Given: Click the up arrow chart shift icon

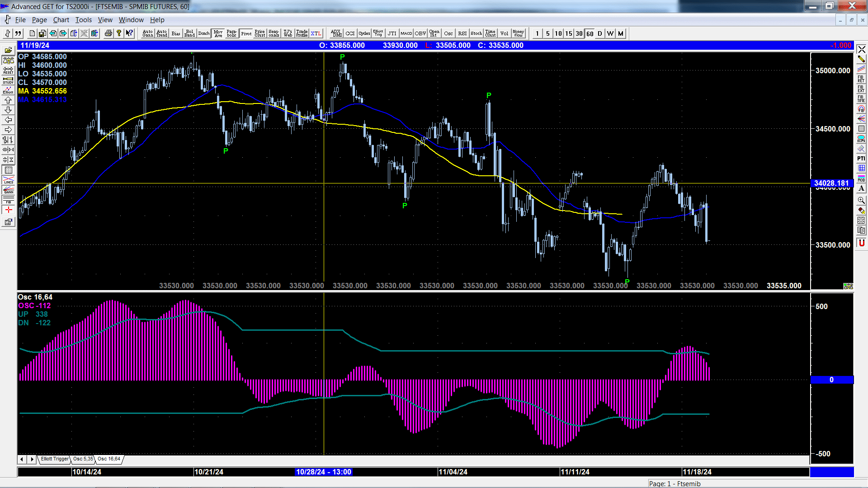Looking at the screenshot, I should 8,100.
